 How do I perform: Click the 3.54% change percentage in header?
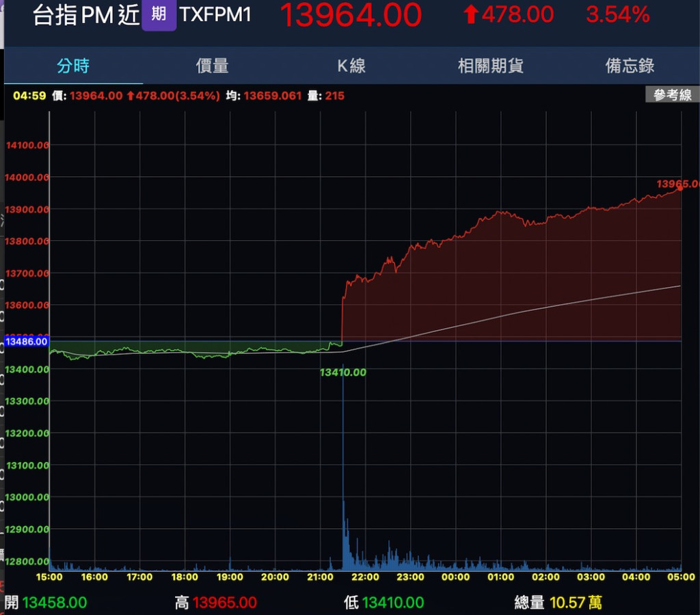618,14
